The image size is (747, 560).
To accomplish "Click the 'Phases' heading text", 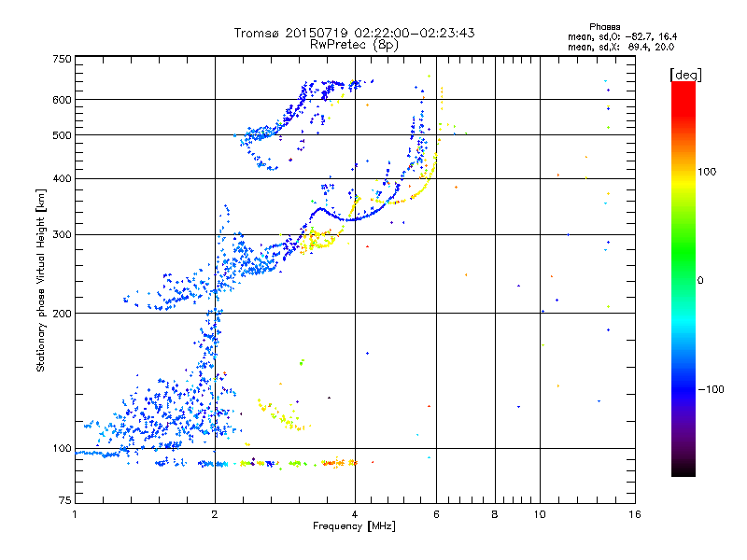I will 604,27.
